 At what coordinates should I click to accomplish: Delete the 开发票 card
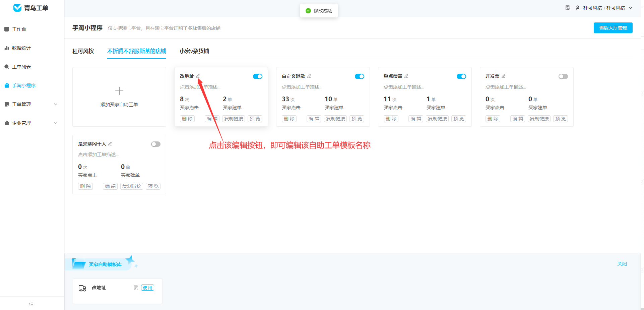[493, 119]
